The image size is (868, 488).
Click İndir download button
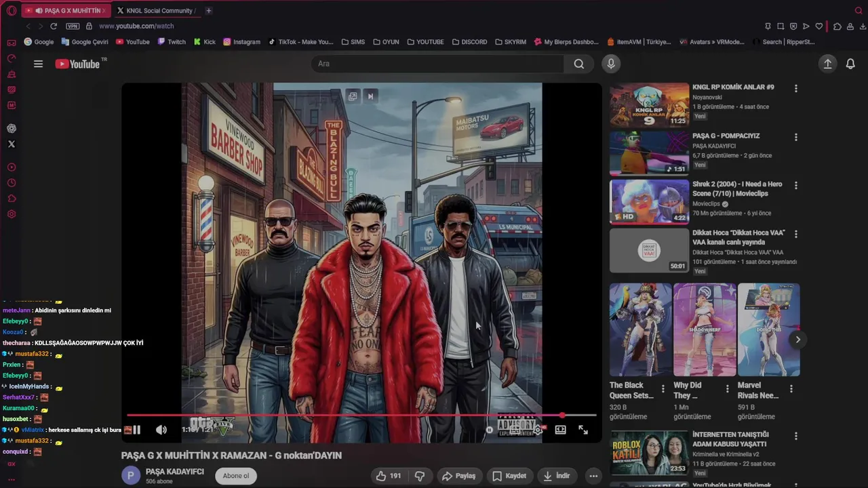coord(557,476)
